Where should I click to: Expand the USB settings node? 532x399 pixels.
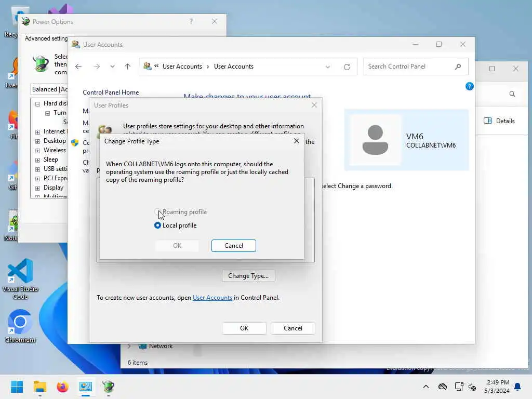coord(37,169)
